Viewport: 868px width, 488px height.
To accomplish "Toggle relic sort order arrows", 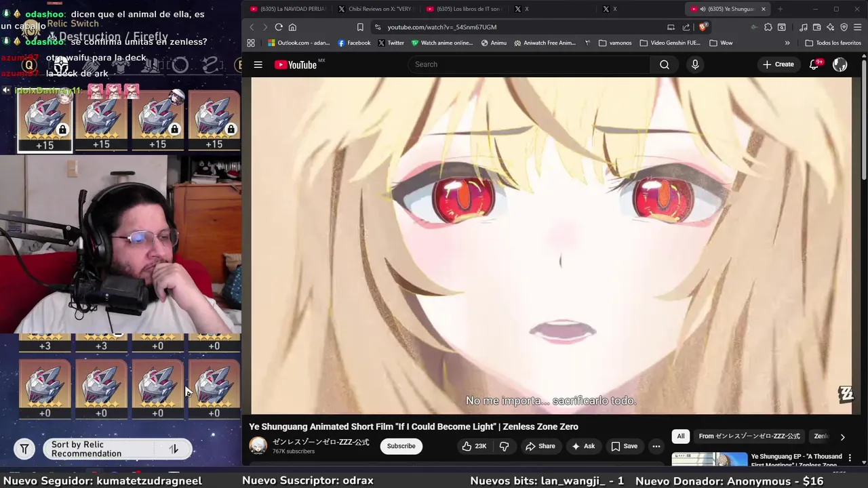I will tap(174, 449).
